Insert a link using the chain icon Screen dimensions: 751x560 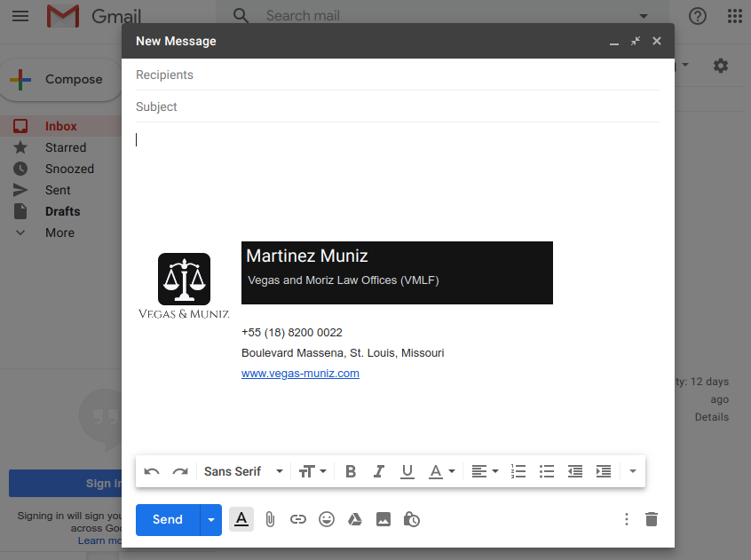coord(298,519)
